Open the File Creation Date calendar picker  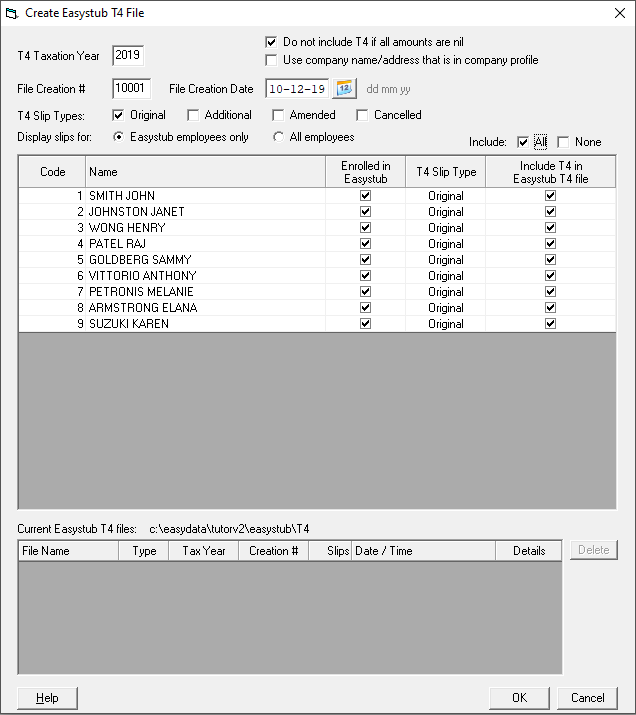pyautogui.click(x=344, y=88)
